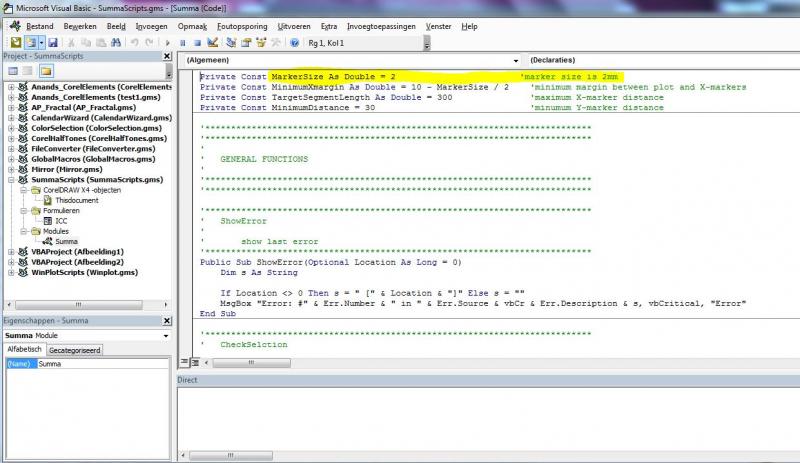Collapse the SummaScripts project node
The image size is (800, 463).
coord(11,180)
